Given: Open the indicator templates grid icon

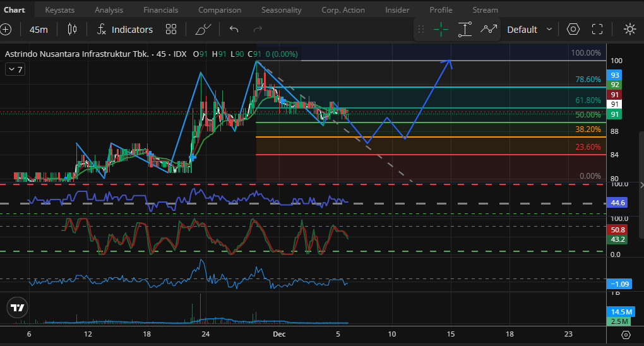Looking at the screenshot, I should pyautogui.click(x=171, y=29).
